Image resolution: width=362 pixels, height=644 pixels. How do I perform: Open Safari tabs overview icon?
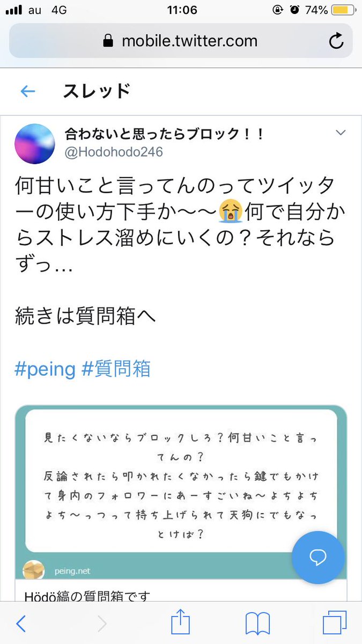click(335, 624)
